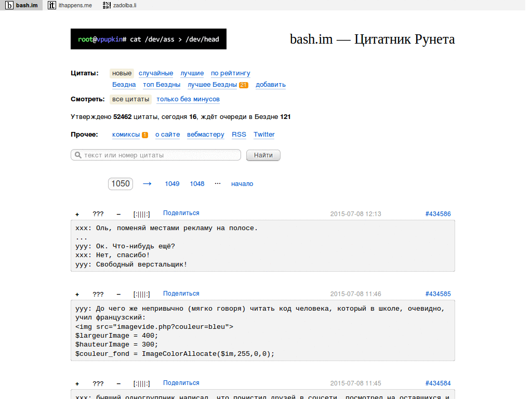532x399 pixels.
Task: Click the plus icon on quote #434585
Action: [x=77, y=294]
